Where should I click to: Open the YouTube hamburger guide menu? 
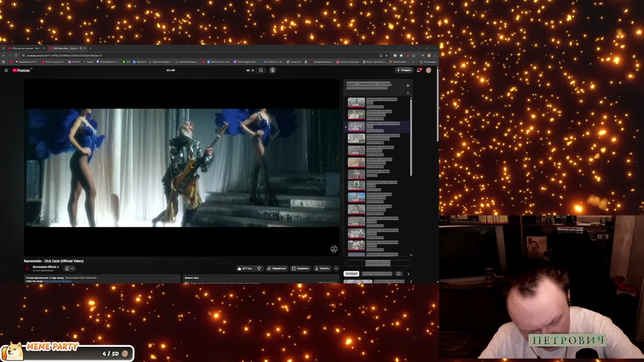(6, 70)
